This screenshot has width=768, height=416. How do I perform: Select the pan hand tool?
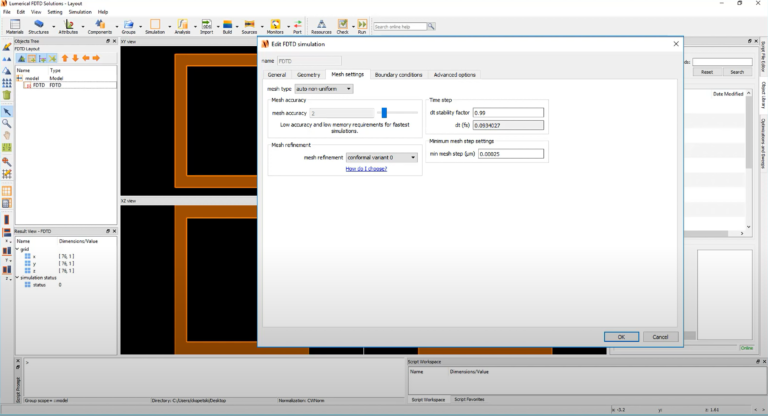(x=7, y=135)
